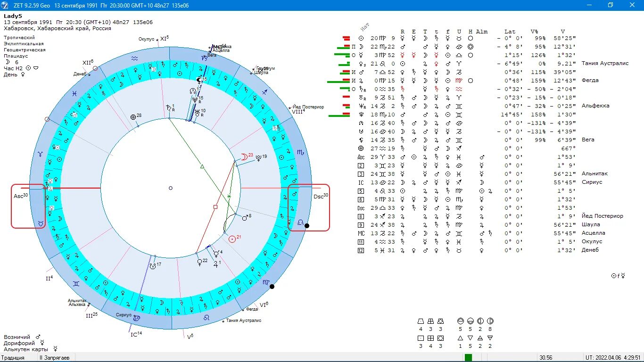Image resolution: width=644 pixels, height=362 pixels.
Task: Select the Альфекка star name in the table
Action: [595, 106]
